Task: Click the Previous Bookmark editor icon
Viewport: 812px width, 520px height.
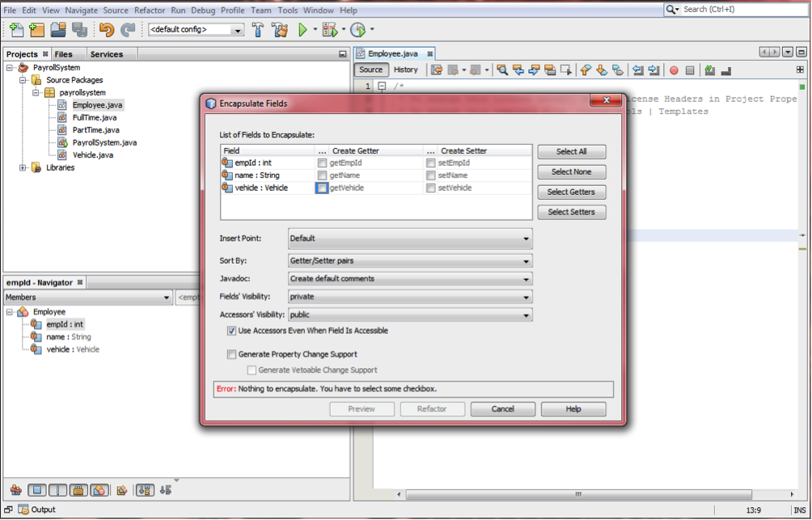Action: (586, 70)
